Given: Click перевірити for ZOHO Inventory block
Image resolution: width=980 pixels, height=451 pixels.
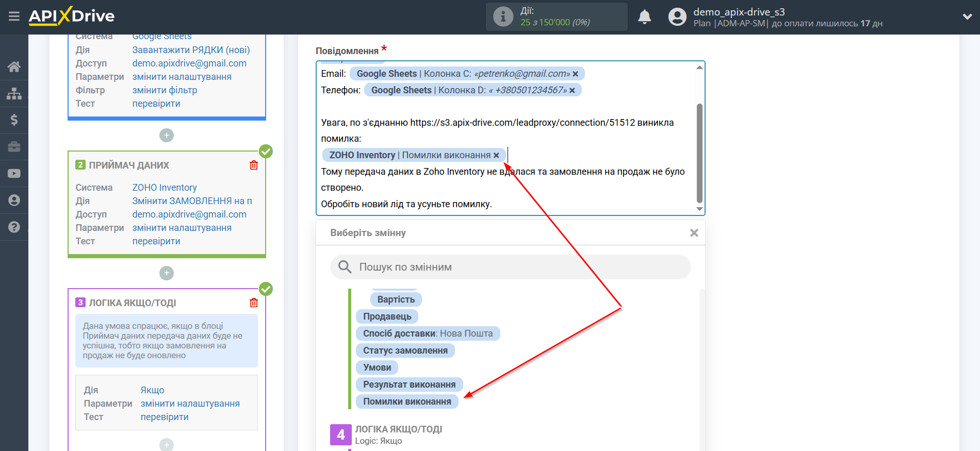Looking at the screenshot, I should 156,241.
